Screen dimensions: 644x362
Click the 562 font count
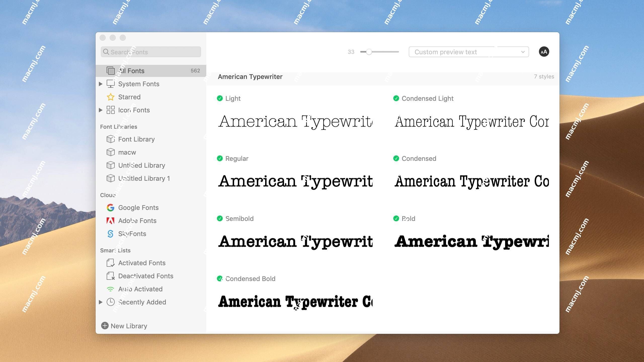[195, 71]
